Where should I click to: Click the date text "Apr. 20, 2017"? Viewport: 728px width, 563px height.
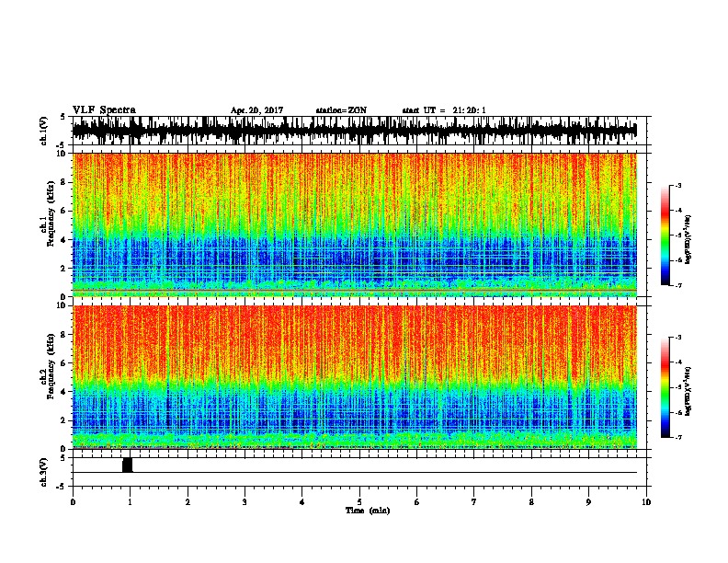[256, 110]
